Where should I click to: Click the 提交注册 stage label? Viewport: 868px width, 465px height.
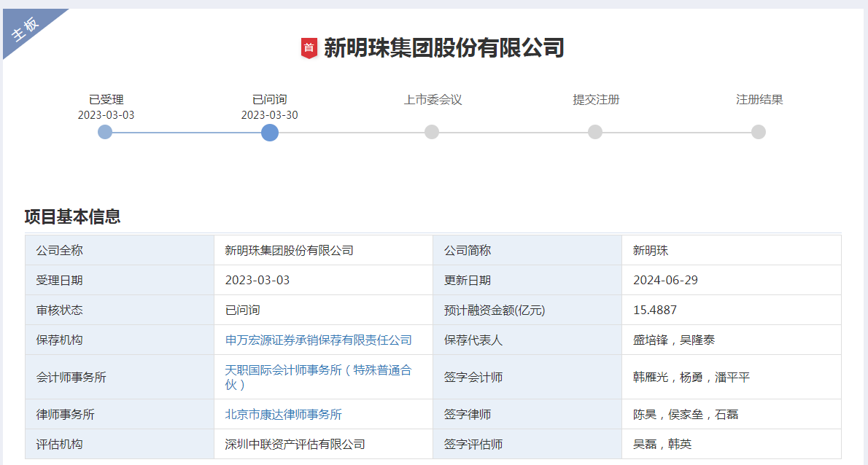(x=596, y=100)
